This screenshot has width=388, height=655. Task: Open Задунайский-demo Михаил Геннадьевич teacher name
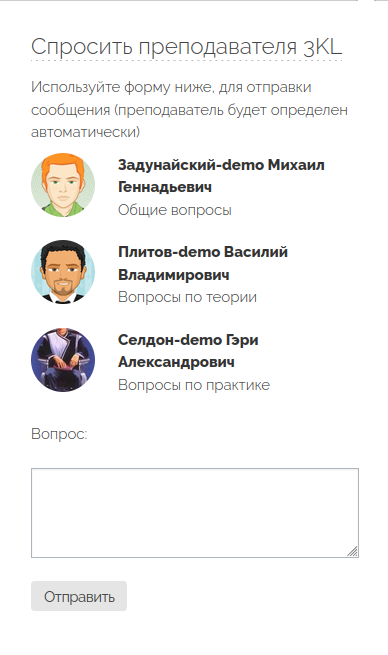tap(221, 176)
